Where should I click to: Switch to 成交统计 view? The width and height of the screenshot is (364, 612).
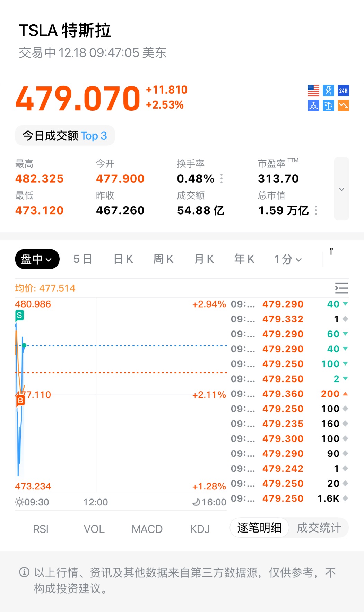319,528
